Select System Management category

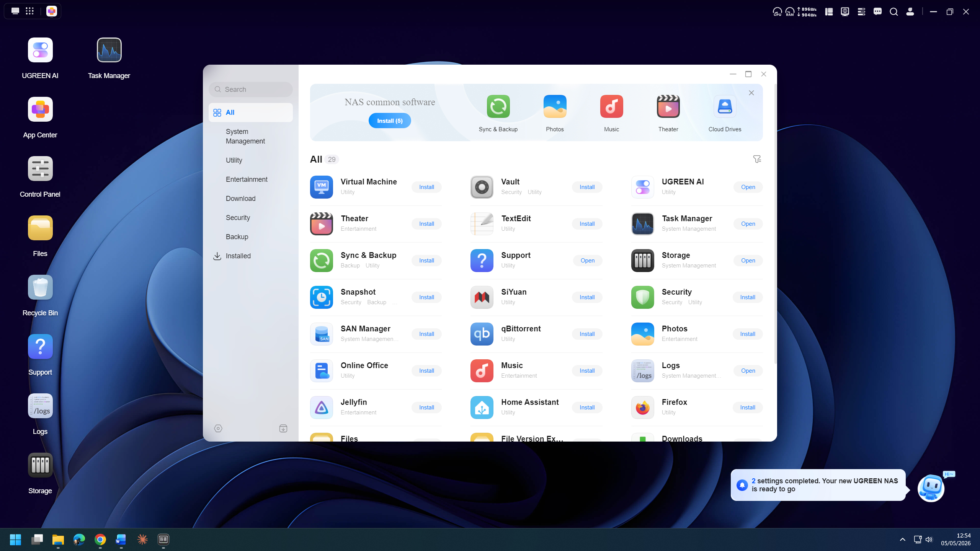[251, 136]
